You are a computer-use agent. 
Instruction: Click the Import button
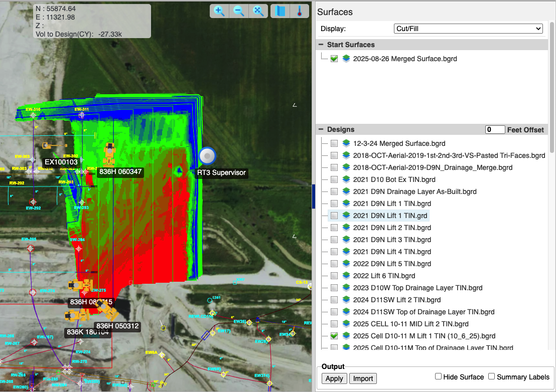[x=363, y=378]
